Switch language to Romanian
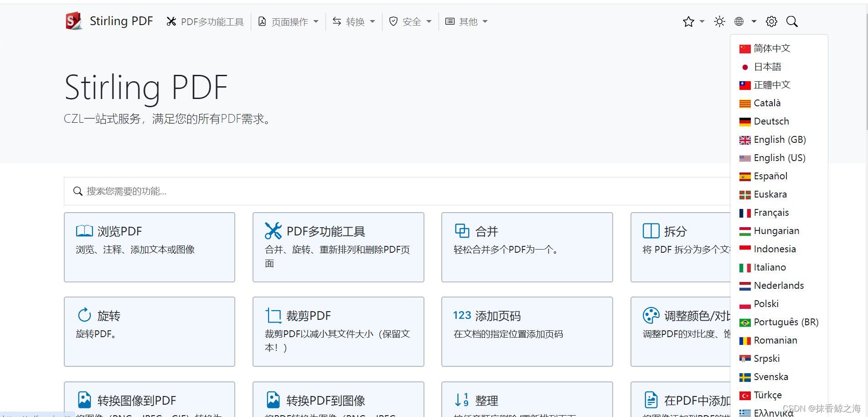This screenshot has width=868, height=417. coord(779,340)
